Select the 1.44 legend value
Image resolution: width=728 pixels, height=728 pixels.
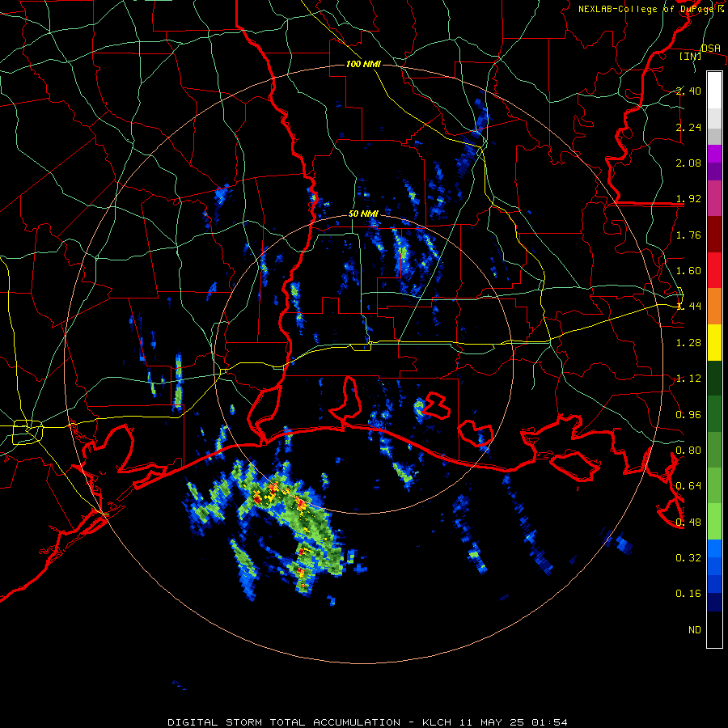688,306
